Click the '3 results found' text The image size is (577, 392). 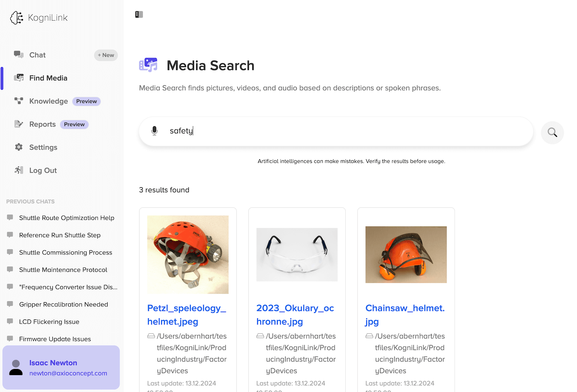[164, 190]
